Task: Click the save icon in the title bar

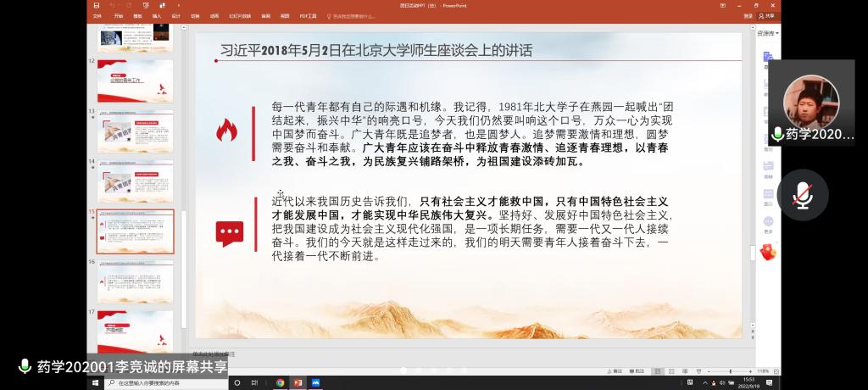Action: pyautogui.click(x=97, y=5)
